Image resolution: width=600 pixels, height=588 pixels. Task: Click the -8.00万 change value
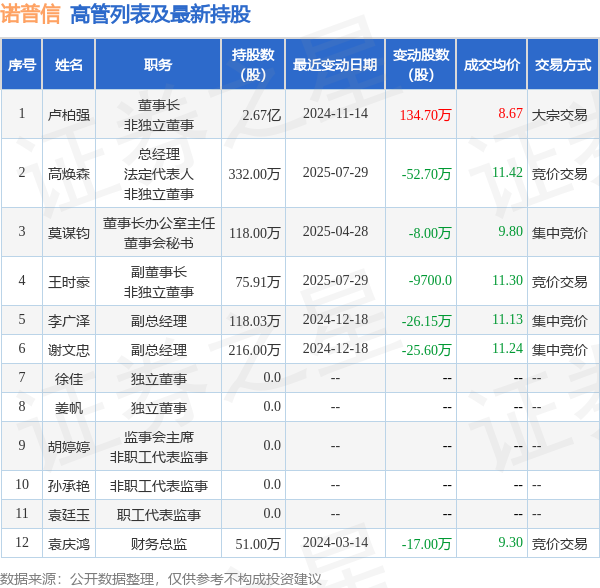point(430,233)
